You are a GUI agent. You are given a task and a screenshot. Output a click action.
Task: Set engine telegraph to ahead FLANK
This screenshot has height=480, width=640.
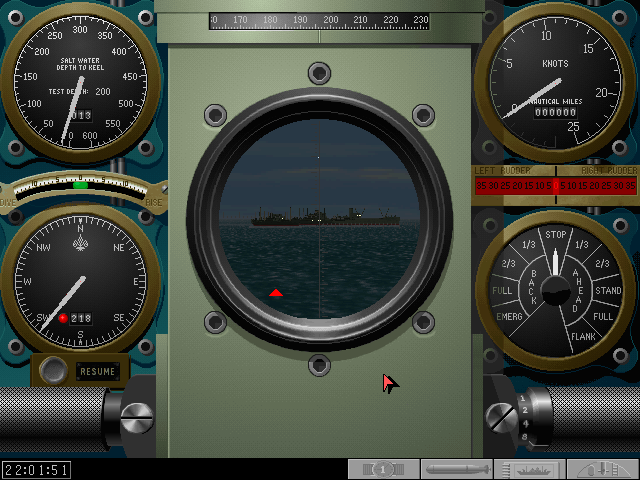coord(583,337)
